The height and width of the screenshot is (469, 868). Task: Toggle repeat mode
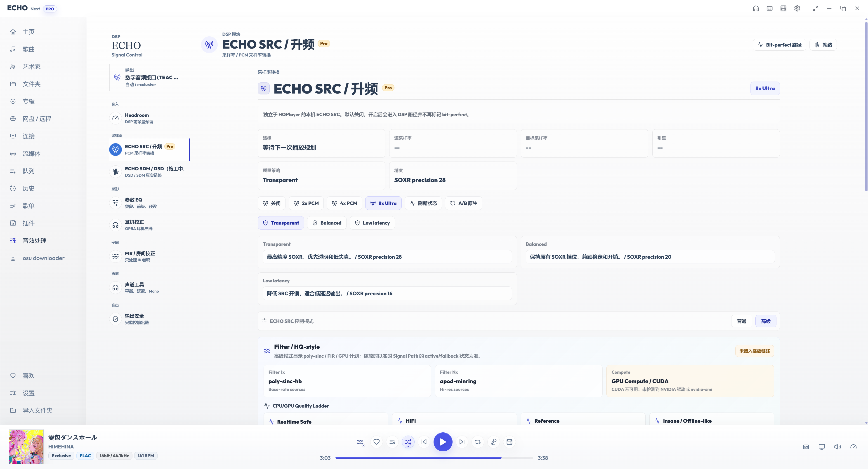[x=478, y=442]
